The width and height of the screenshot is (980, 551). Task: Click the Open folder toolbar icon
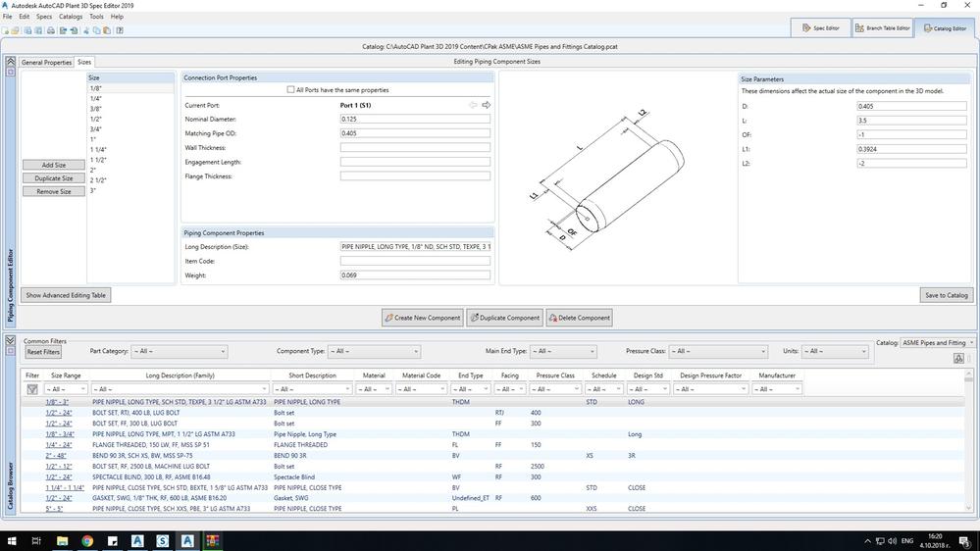15,30
